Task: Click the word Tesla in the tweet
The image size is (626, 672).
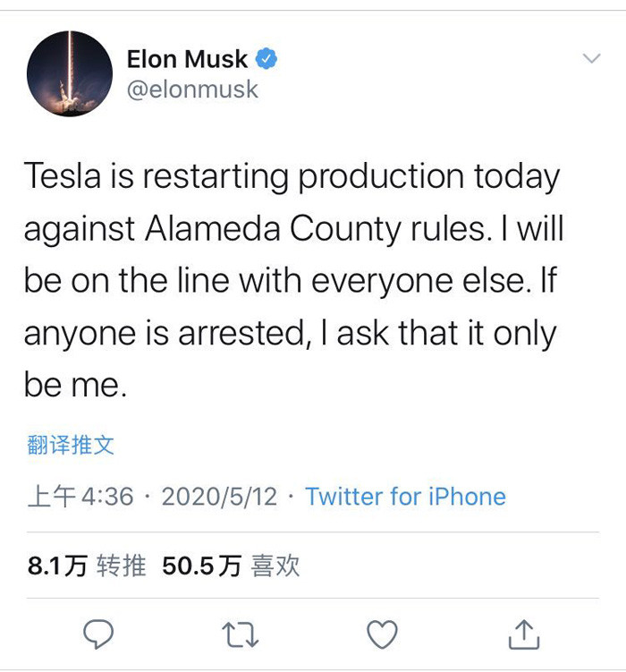Action: click(x=63, y=175)
